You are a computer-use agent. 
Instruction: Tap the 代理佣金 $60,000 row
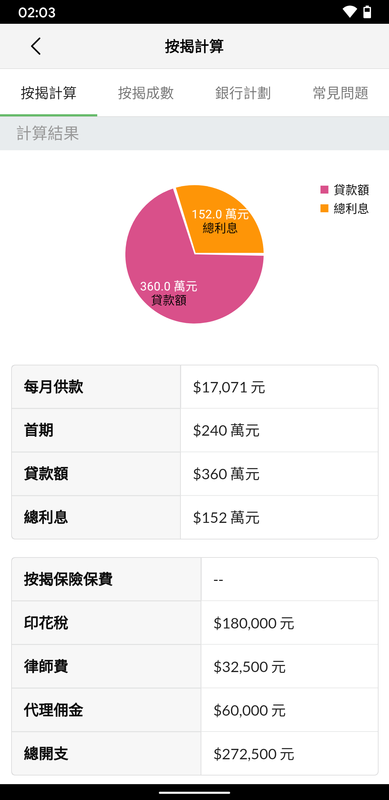(194, 710)
